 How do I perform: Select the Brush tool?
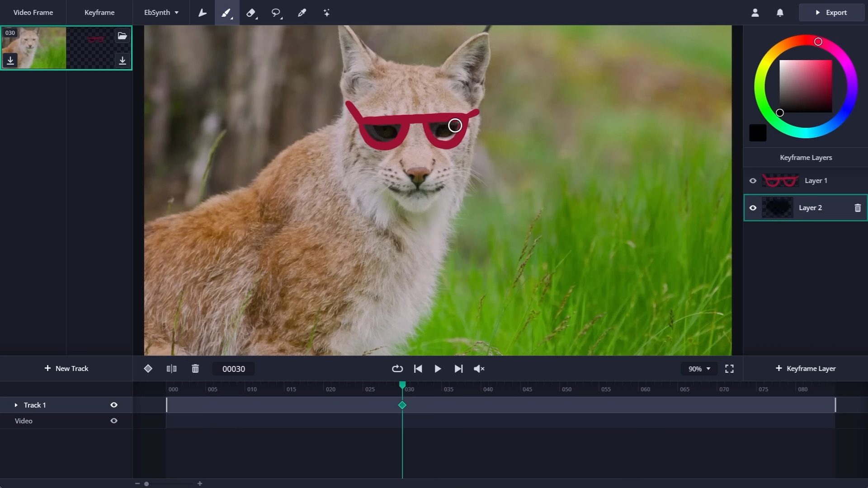pyautogui.click(x=227, y=13)
